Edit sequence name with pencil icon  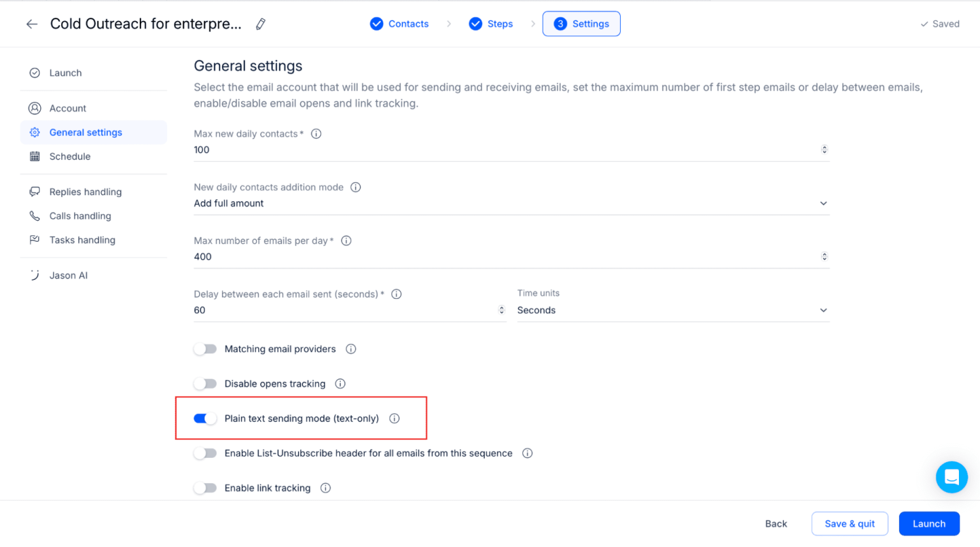tap(260, 24)
